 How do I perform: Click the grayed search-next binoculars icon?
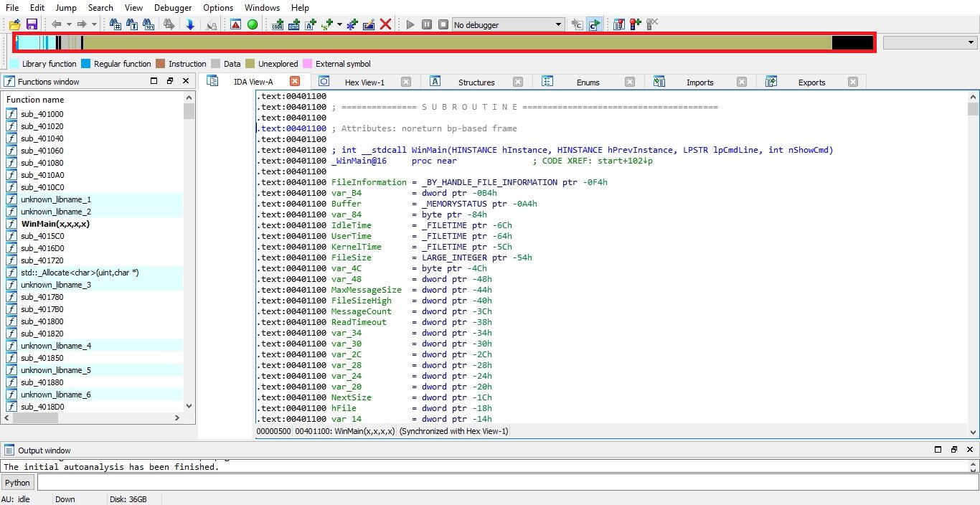coord(169,24)
